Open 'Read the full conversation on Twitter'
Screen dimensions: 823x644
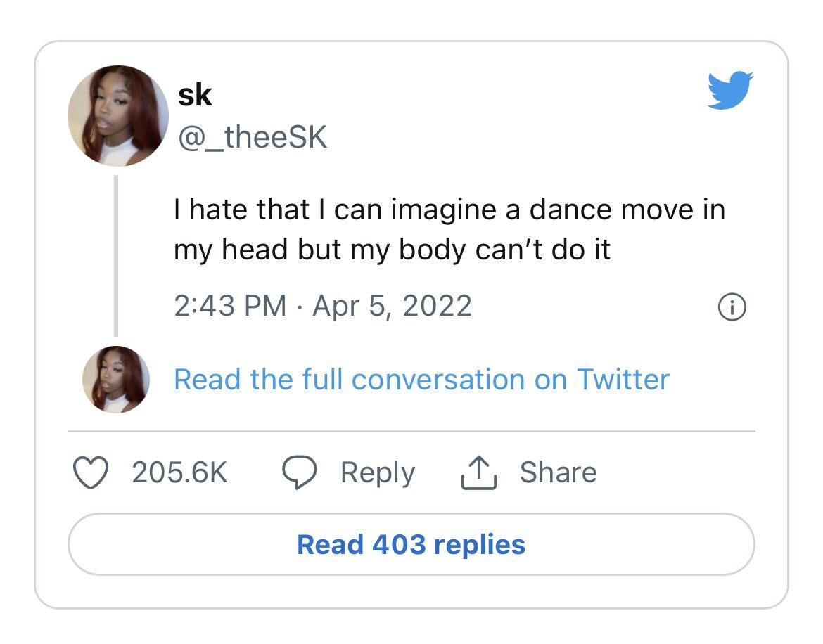[x=421, y=379]
